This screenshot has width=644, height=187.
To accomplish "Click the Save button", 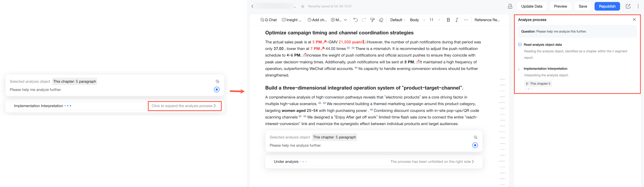I will point(583,6).
